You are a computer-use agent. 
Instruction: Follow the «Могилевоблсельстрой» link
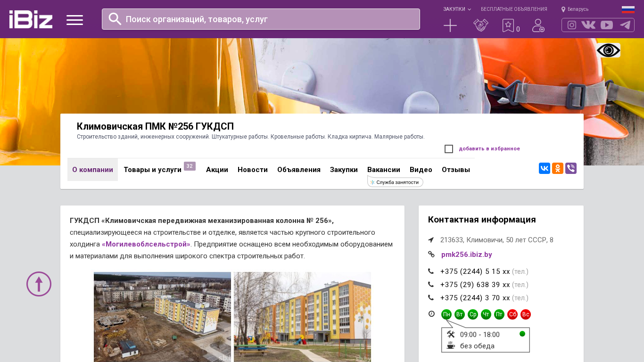point(146,244)
